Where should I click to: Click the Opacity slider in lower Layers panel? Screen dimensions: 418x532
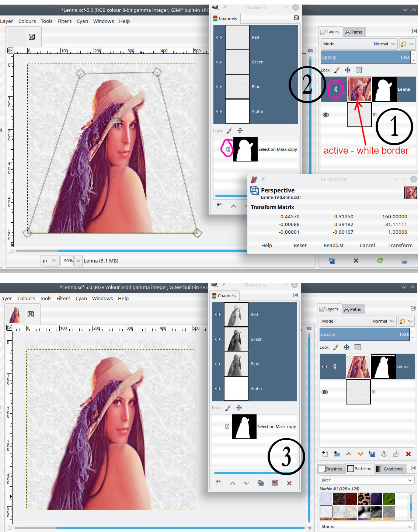coord(364,334)
